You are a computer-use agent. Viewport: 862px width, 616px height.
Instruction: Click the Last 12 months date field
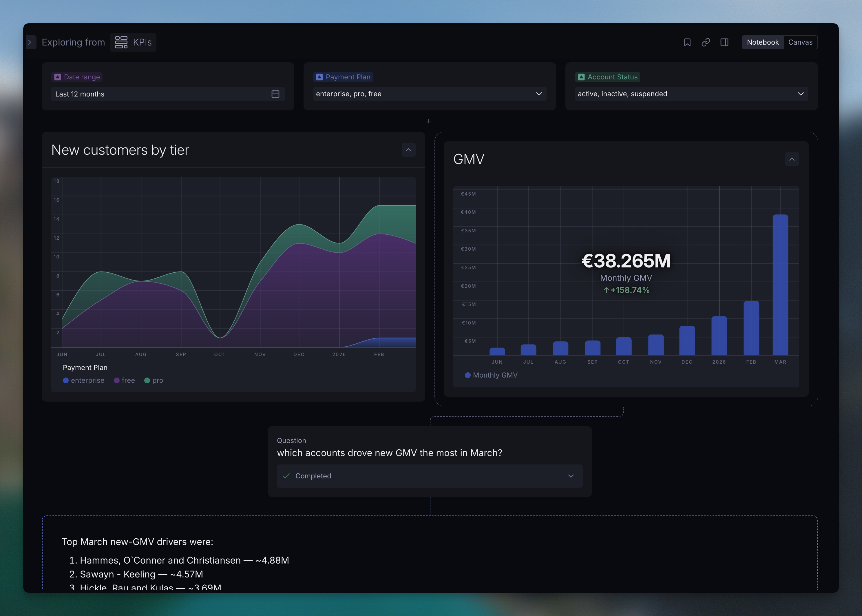click(x=168, y=94)
